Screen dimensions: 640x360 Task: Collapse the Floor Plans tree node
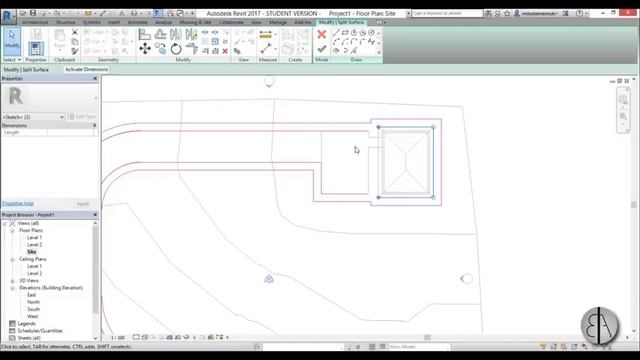tap(12, 231)
